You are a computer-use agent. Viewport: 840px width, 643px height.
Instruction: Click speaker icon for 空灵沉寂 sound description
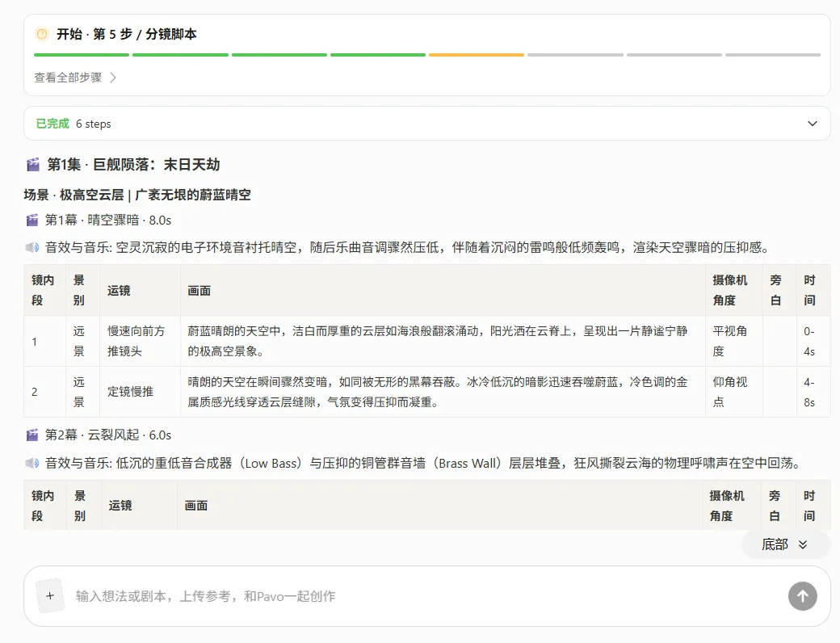pyautogui.click(x=32, y=247)
